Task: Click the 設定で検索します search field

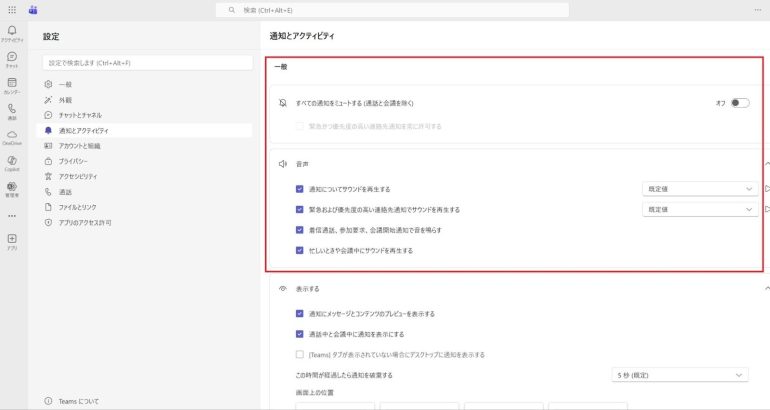Action: point(147,63)
